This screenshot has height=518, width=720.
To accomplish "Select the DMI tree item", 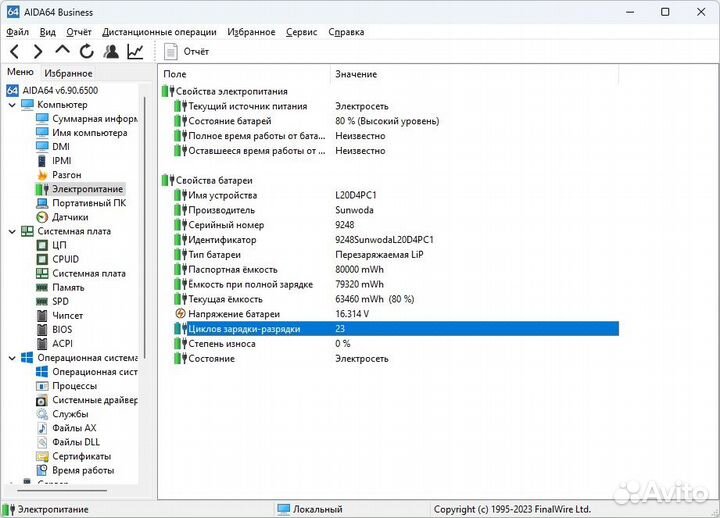I will tap(61, 146).
